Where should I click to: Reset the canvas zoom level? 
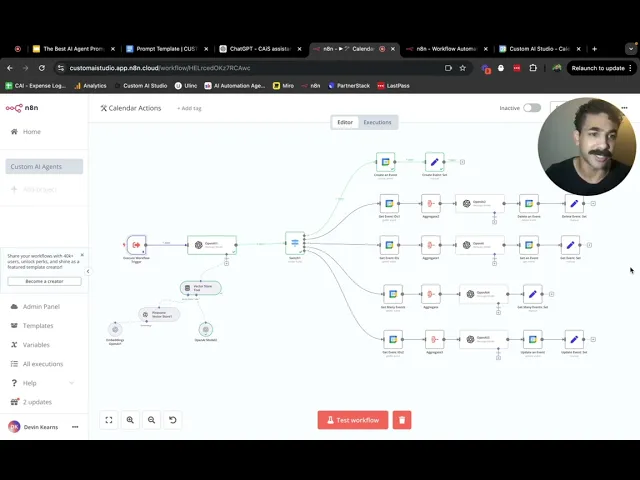(x=173, y=420)
